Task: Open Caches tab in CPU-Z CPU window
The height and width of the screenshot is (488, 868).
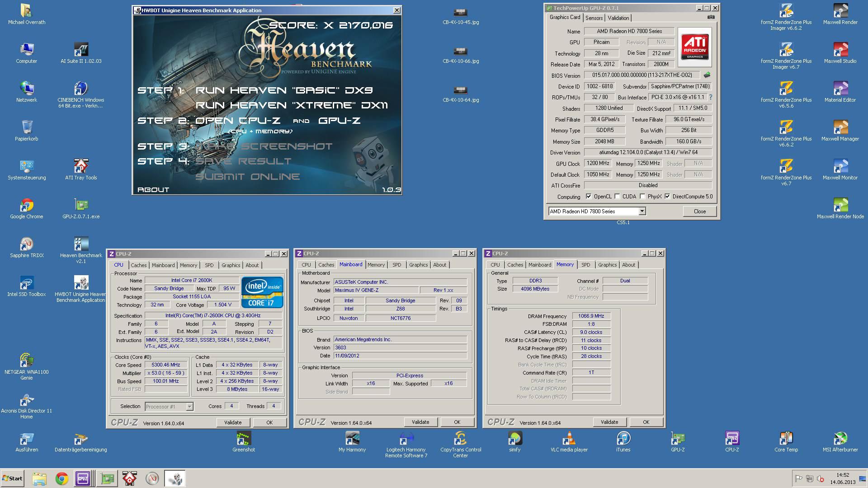Action: (x=138, y=265)
